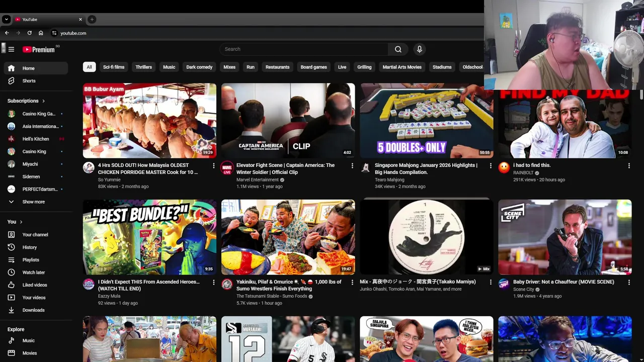The height and width of the screenshot is (362, 644).
Task: Select the Dark comedy chip
Action: click(x=199, y=67)
